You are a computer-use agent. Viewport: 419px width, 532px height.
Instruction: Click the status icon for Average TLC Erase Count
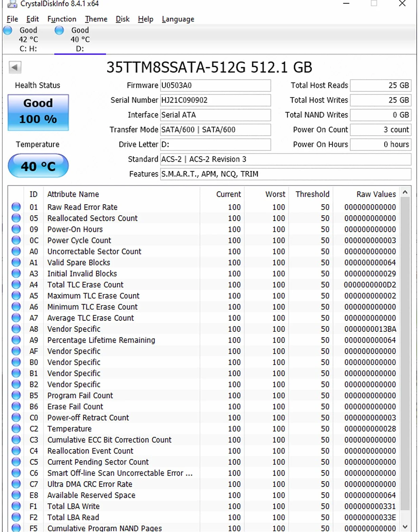(x=16, y=318)
